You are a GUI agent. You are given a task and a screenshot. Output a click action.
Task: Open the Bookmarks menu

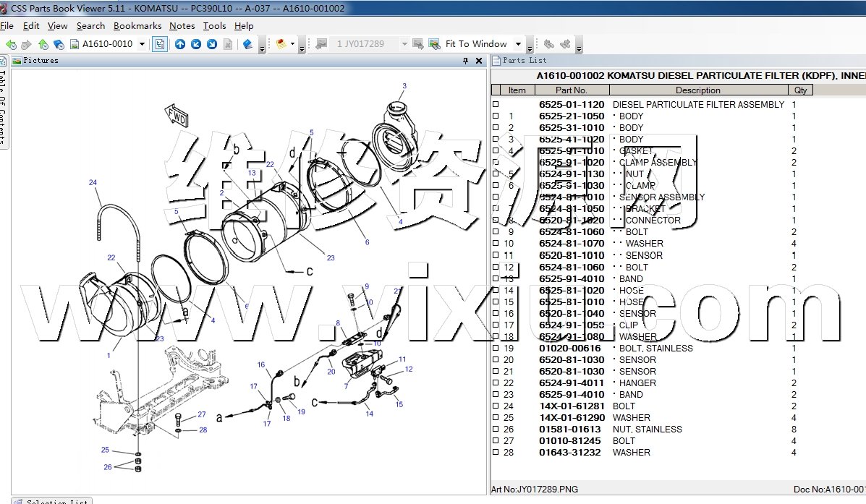[x=137, y=26]
